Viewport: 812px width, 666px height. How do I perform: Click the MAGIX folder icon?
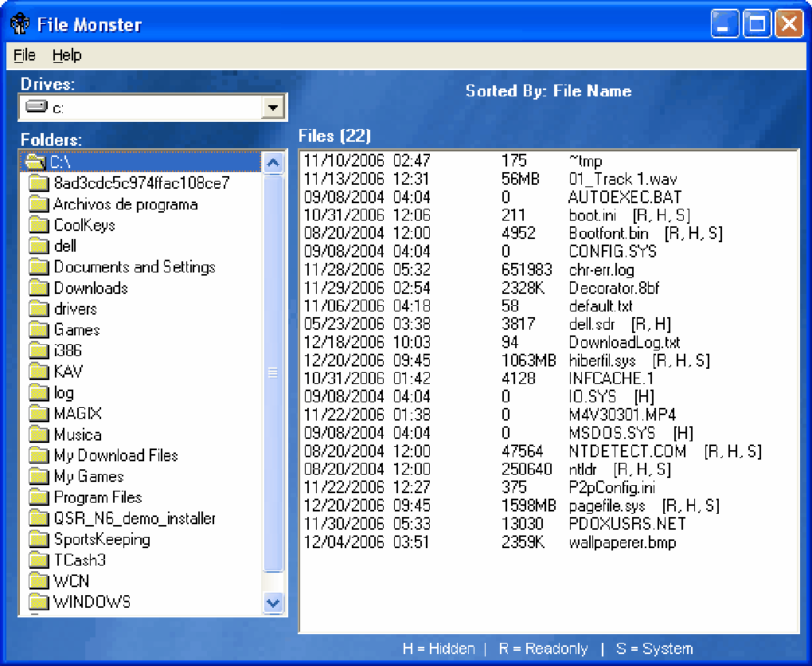pos(38,413)
